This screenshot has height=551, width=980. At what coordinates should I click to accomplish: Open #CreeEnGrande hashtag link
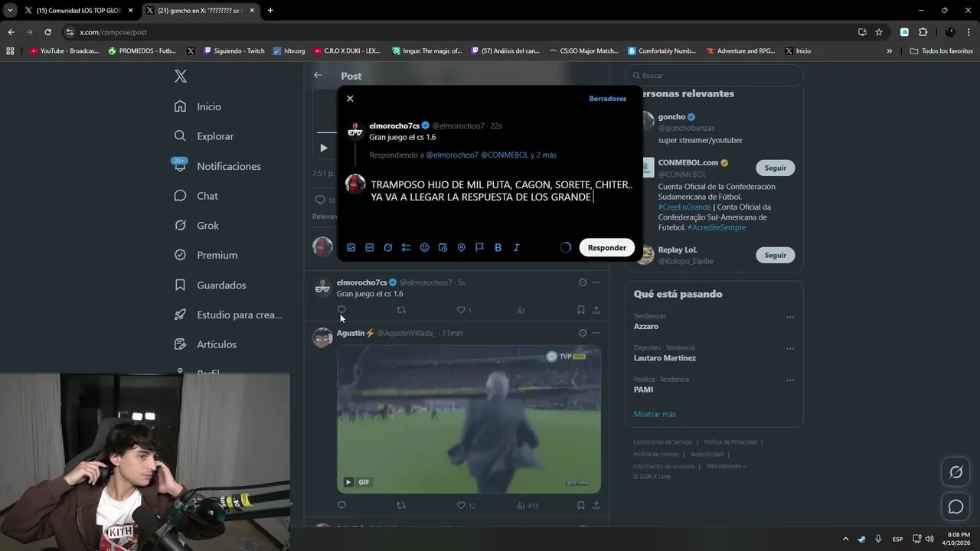click(x=684, y=207)
